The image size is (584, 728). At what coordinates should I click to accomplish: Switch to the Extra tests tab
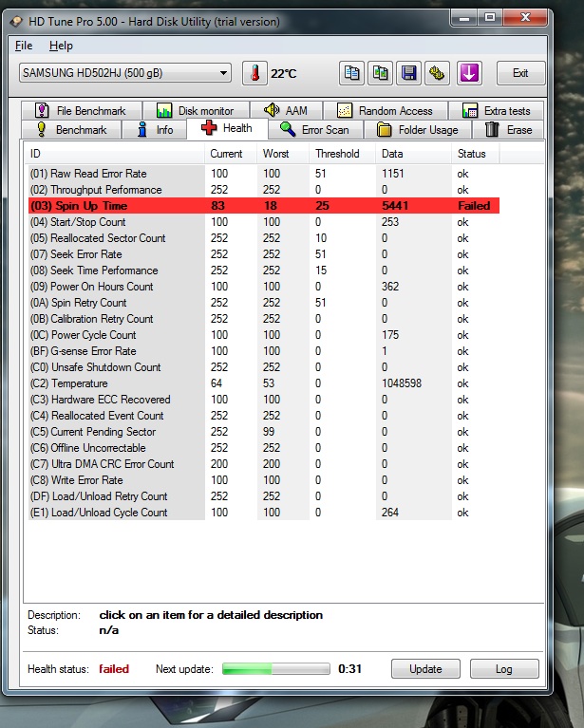[496, 110]
